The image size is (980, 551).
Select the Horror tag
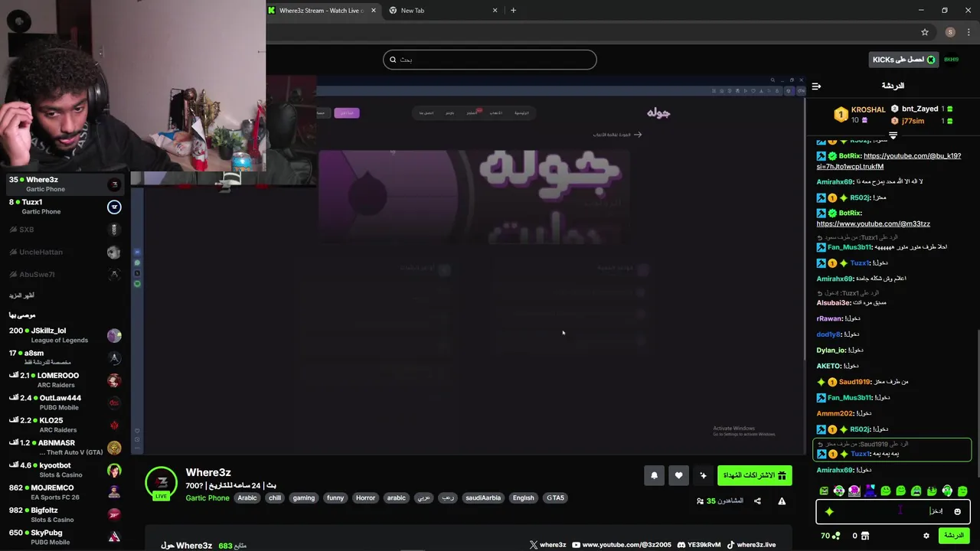click(366, 498)
